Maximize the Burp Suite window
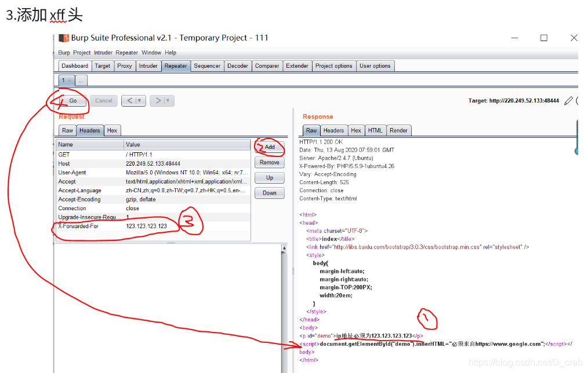 (544, 38)
